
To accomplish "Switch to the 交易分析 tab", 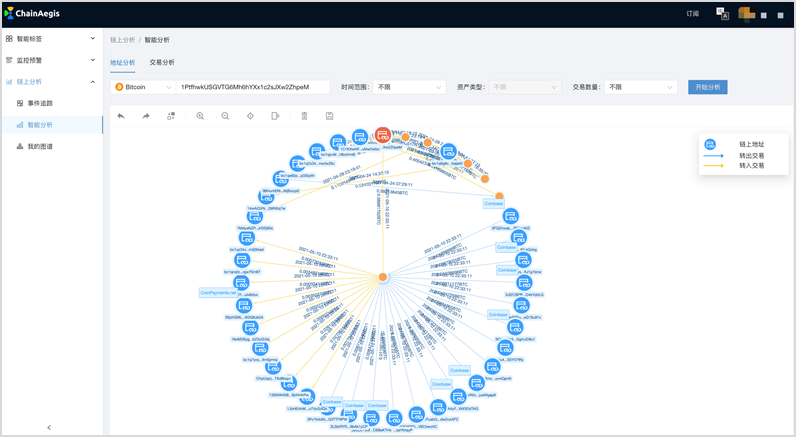I will coord(162,62).
